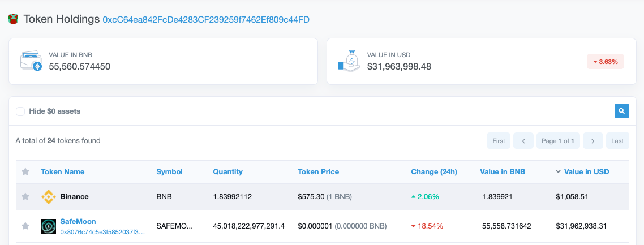Go to previous page with left chevron
Image resolution: width=644 pixels, height=245 pixels.
[x=523, y=141]
